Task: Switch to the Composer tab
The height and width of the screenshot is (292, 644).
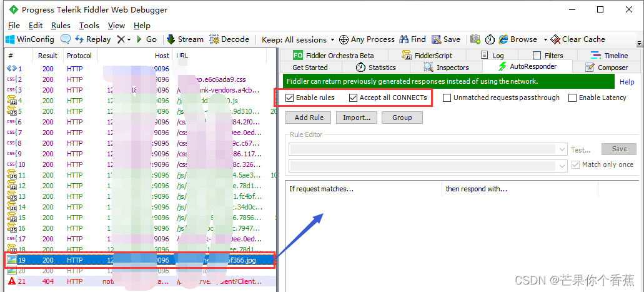Action: point(607,67)
